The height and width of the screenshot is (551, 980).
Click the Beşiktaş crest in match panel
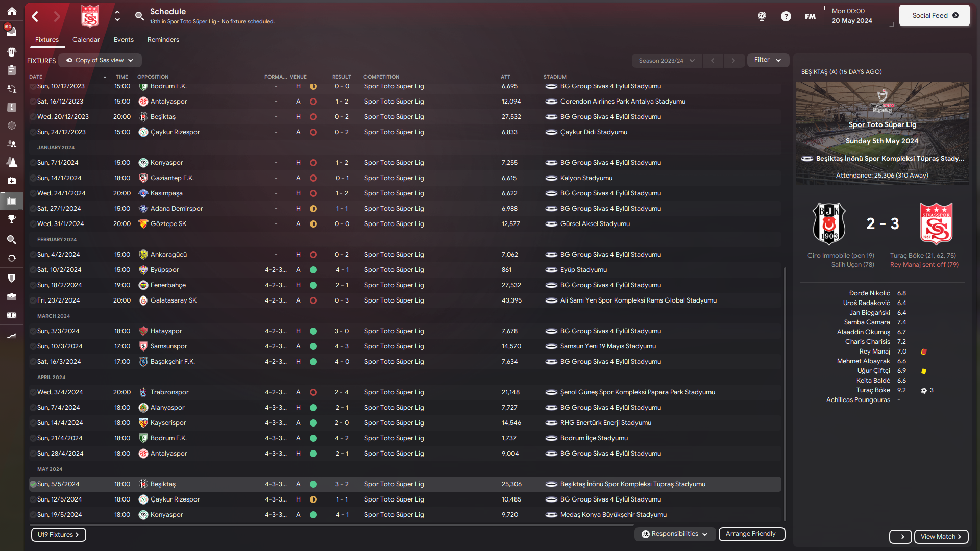(x=829, y=223)
